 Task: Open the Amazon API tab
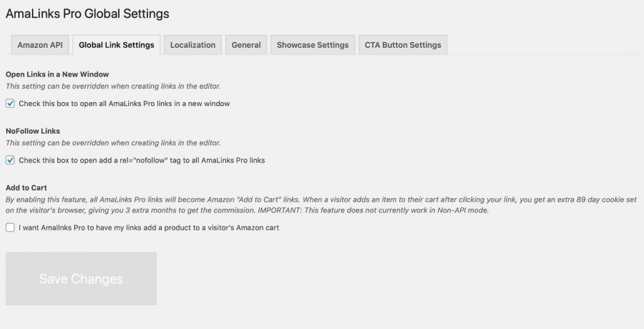pyautogui.click(x=40, y=45)
